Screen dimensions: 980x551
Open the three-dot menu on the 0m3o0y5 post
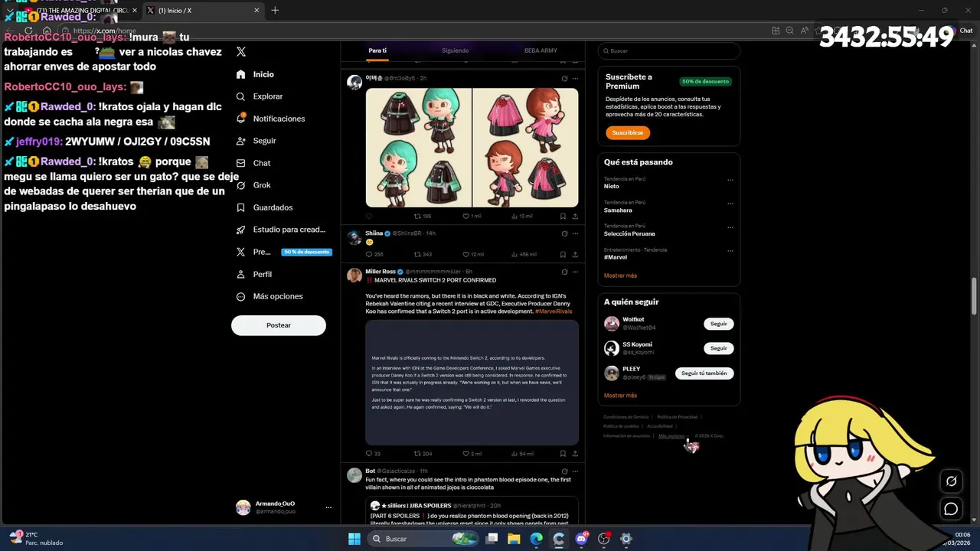click(x=575, y=78)
